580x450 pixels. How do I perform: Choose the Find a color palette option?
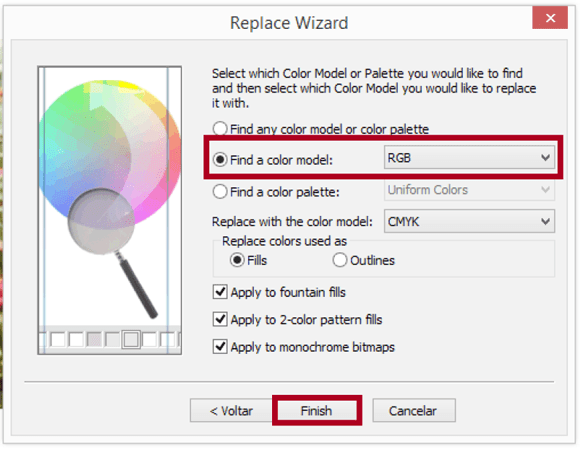[220, 192]
